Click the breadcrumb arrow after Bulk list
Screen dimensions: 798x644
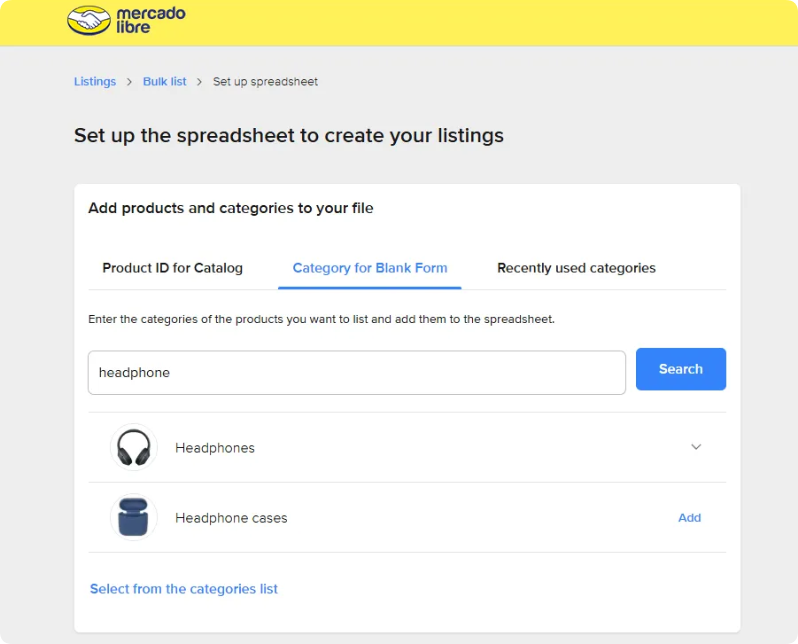coord(200,82)
